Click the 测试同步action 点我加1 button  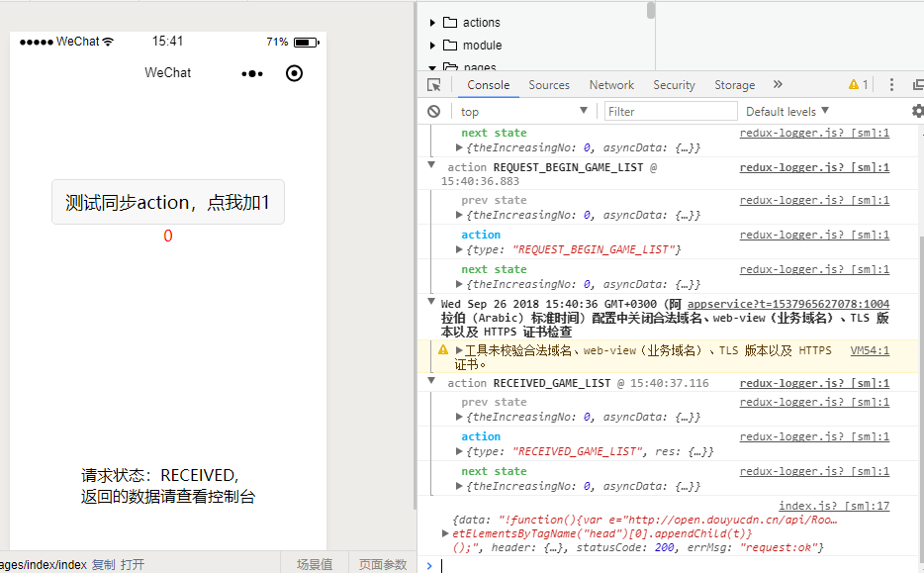pyautogui.click(x=168, y=202)
